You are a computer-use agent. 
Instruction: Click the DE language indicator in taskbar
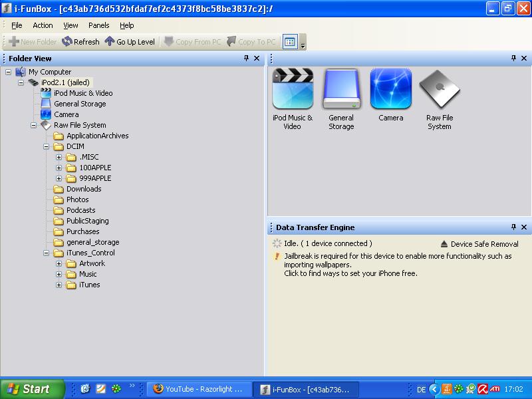tap(421, 390)
